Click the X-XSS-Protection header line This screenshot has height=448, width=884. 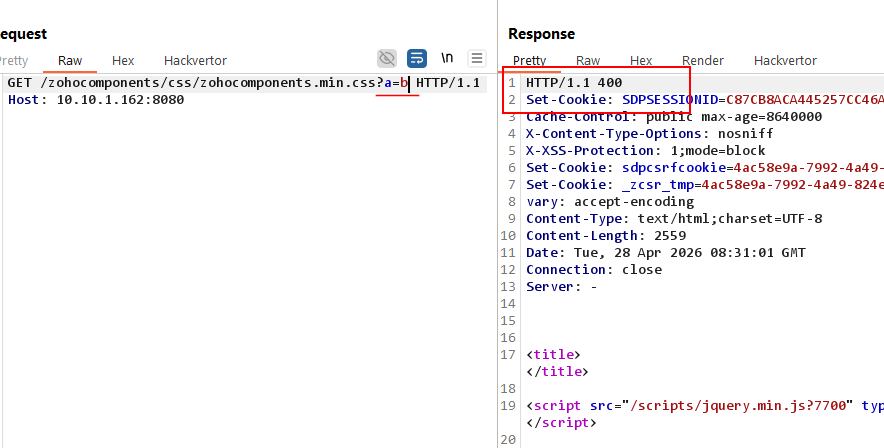[646, 150]
